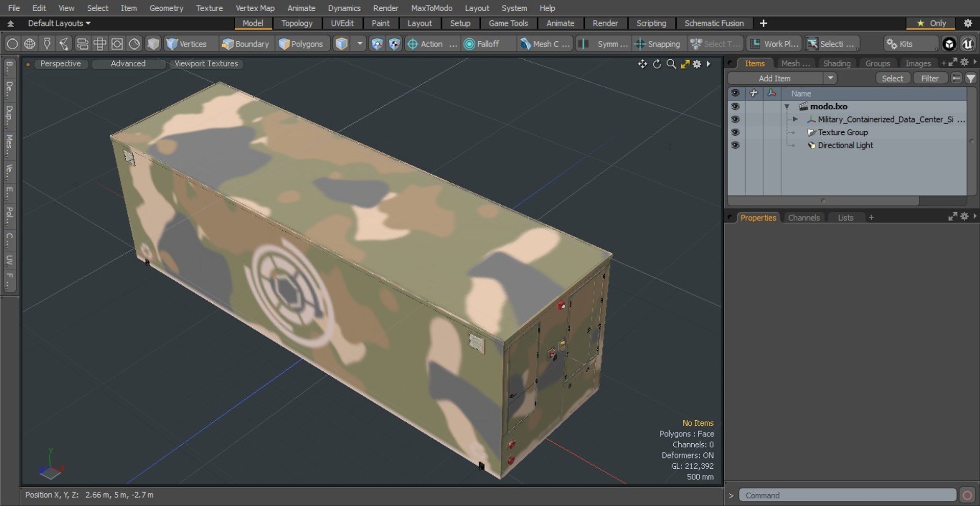Select the Directional Light item
The width and height of the screenshot is (980, 506).
coord(845,145)
